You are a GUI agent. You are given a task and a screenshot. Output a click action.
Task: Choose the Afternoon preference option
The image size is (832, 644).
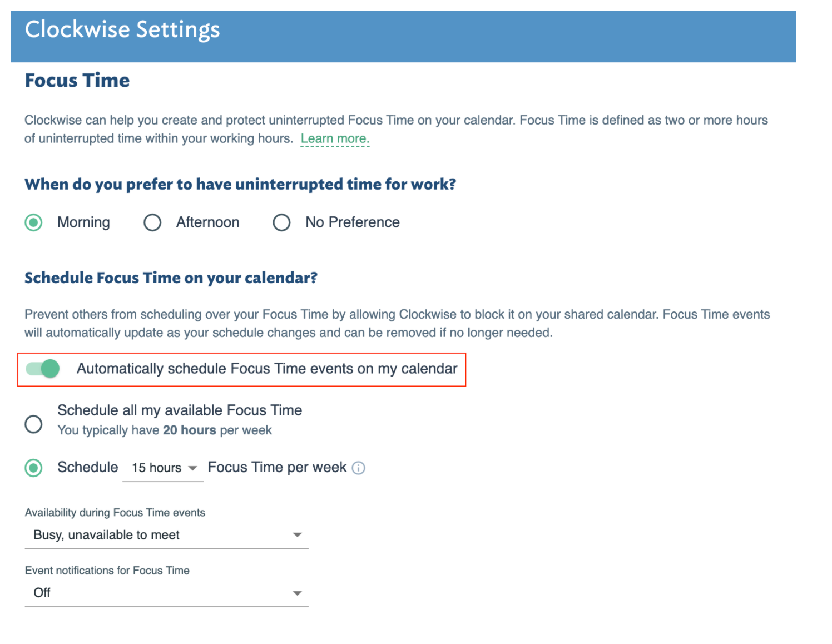pos(152,222)
